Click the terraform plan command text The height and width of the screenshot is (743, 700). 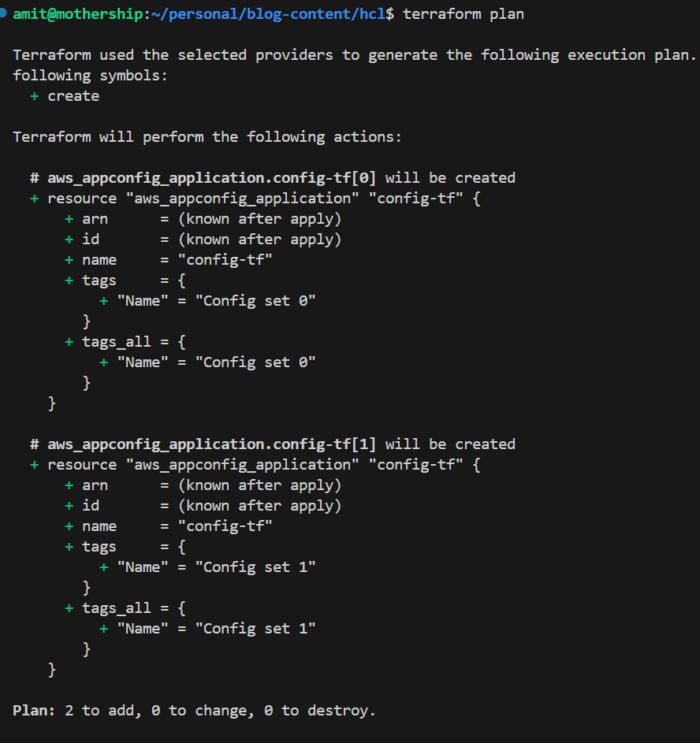tap(464, 14)
